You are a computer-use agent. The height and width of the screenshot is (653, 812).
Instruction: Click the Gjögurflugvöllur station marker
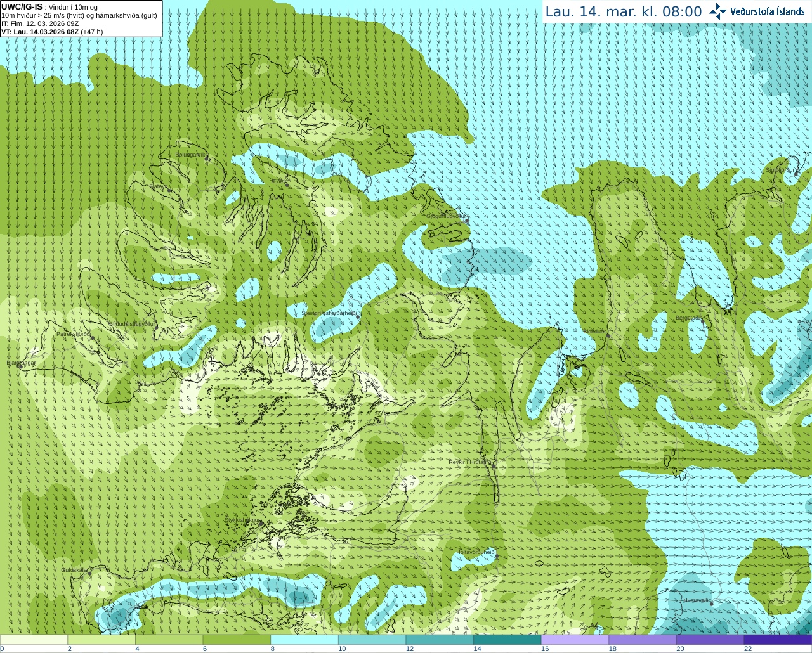[x=467, y=220]
